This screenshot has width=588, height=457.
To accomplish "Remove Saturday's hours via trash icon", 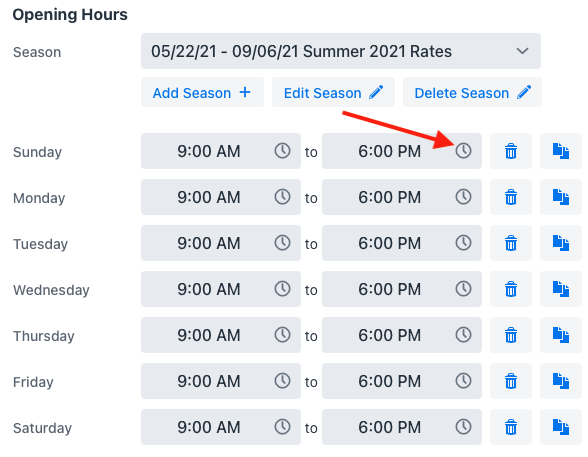I will pyautogui.click(x=510, y=427).
